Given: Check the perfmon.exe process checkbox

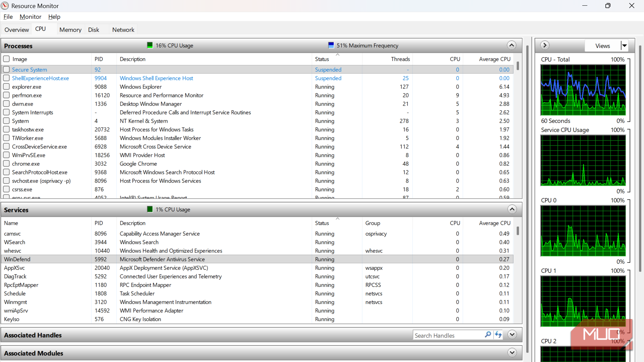Looking at the screenshot, I should coord(6,95).
